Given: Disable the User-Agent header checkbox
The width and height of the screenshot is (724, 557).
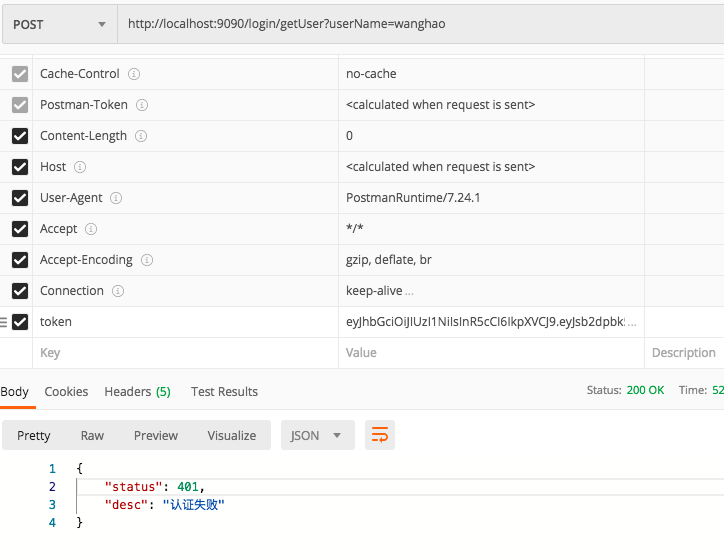Looking at the screenshot, I should pos(20,198).
